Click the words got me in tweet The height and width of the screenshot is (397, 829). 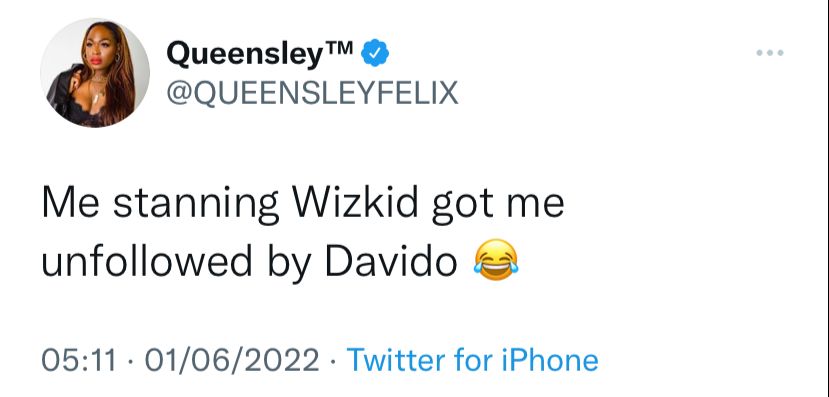pos(498,206)
